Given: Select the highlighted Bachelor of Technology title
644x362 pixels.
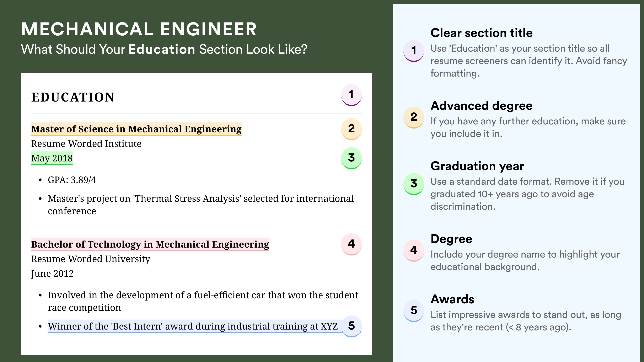Looking at the screenshot, I should coord(150,244).
